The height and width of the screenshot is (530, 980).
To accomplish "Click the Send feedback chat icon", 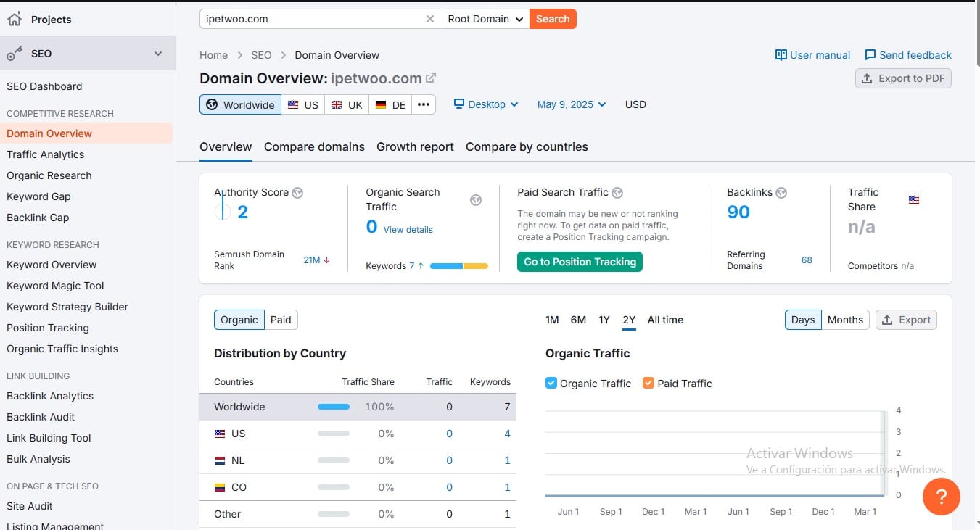I will click(870, 55).
